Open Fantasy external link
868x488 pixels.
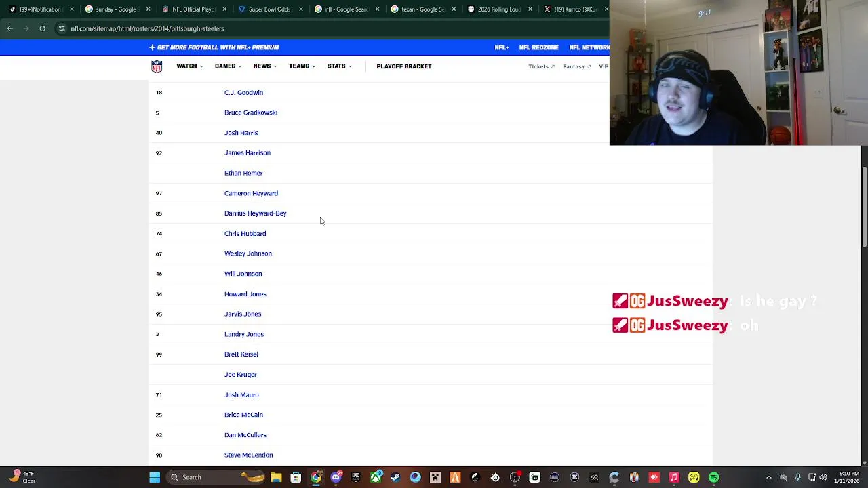576,66
